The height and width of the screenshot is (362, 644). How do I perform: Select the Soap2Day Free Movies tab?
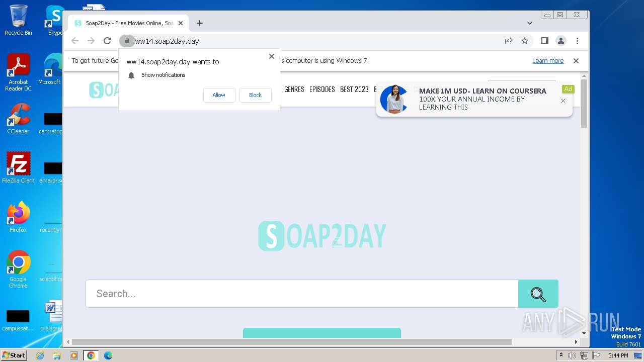tap(128, 23)
